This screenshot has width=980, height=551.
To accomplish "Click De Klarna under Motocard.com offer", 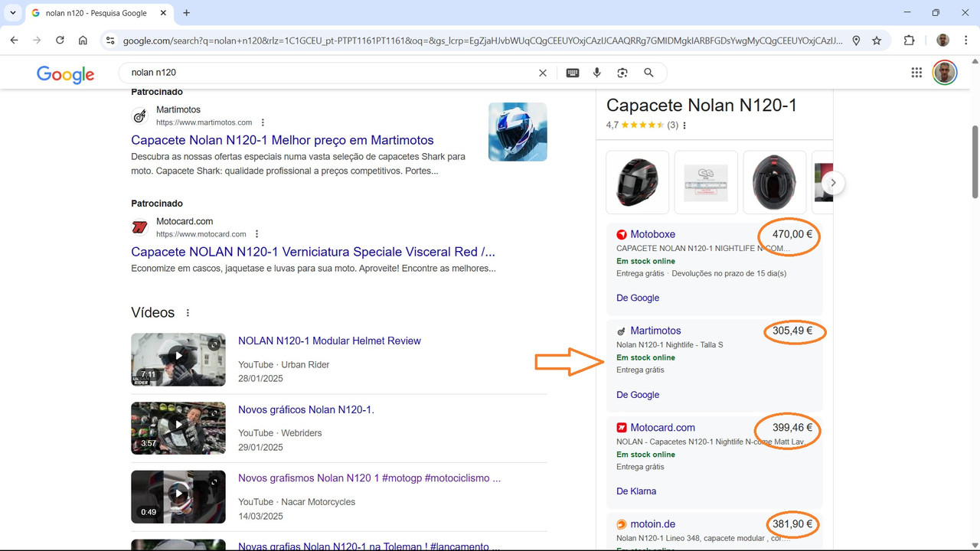I will point(636,491).
